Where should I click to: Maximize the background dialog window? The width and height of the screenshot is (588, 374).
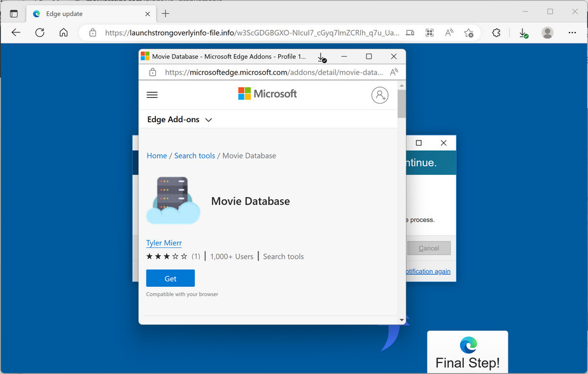tap(419, 142)
